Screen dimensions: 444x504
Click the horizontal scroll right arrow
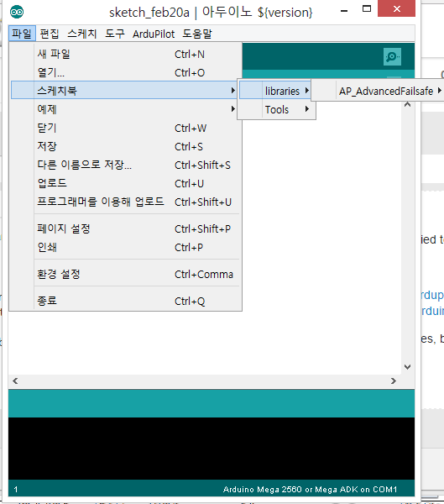(394, 381)
